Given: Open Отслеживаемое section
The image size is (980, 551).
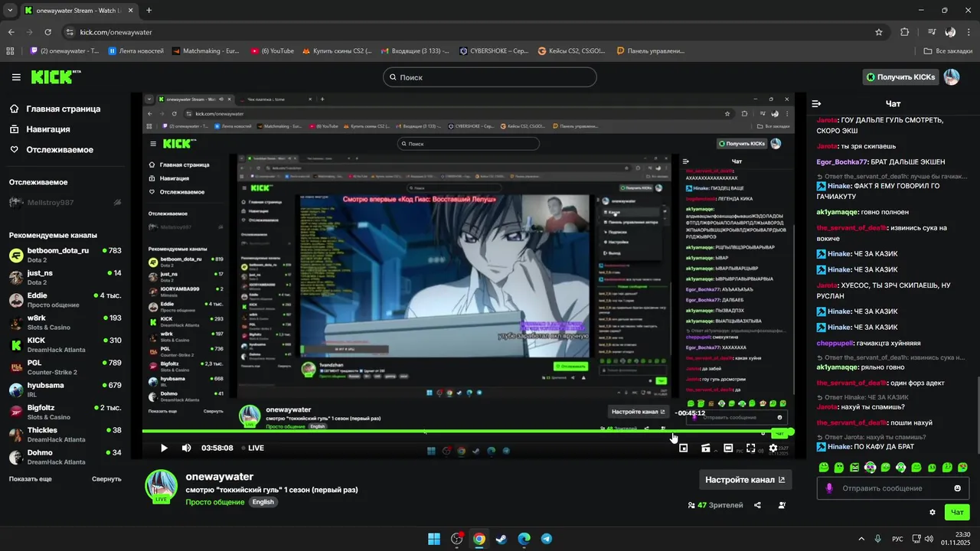Looking at the screenshot, I should (51, 150).
